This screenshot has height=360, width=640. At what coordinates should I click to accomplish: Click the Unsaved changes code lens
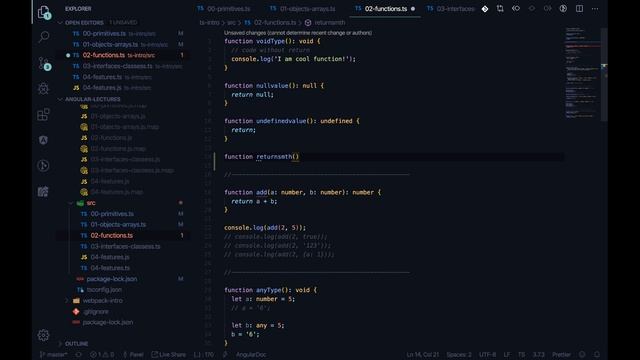298,33
